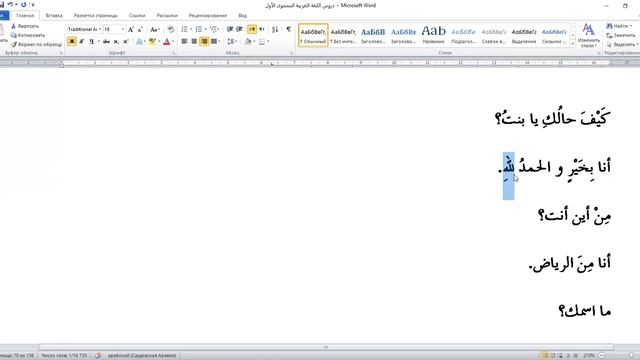640x360 pixels.
Task: Click the Shrink Font icon
Action: (x=140, y=29)
